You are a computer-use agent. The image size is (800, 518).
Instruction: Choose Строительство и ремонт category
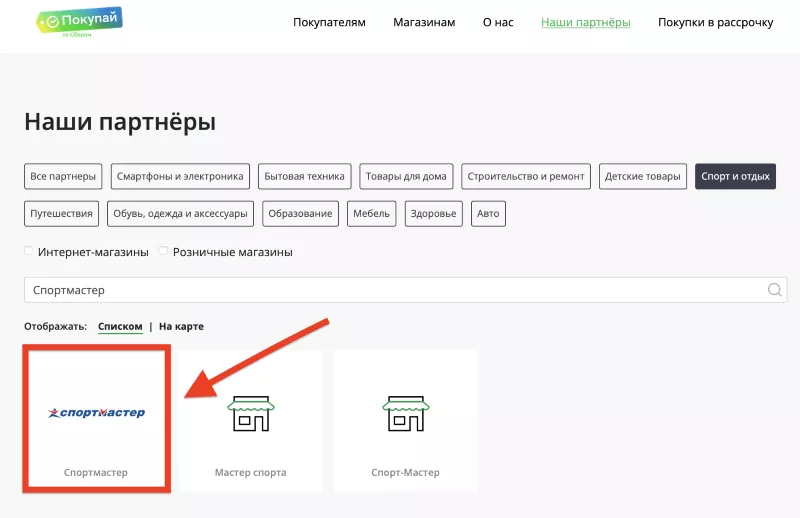click(x=526, y=176)
